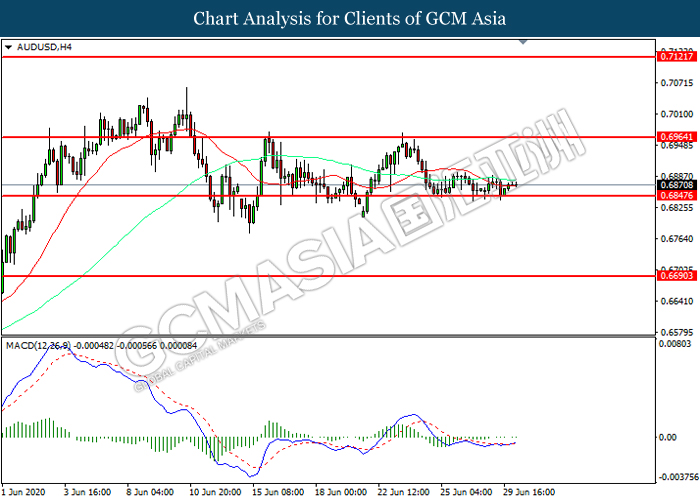Click the MACD zero level label 0.00

(x=668, y=437)
